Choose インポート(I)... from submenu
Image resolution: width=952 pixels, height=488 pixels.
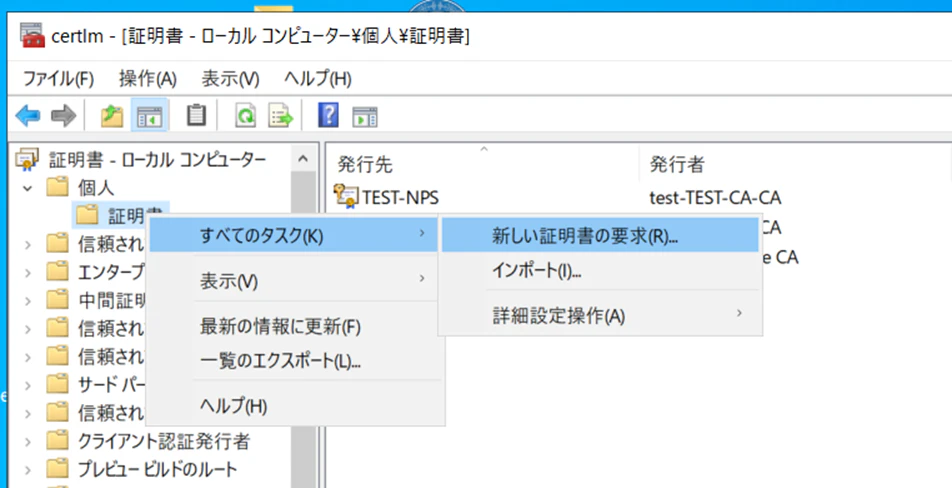click(x=600, y=271)
